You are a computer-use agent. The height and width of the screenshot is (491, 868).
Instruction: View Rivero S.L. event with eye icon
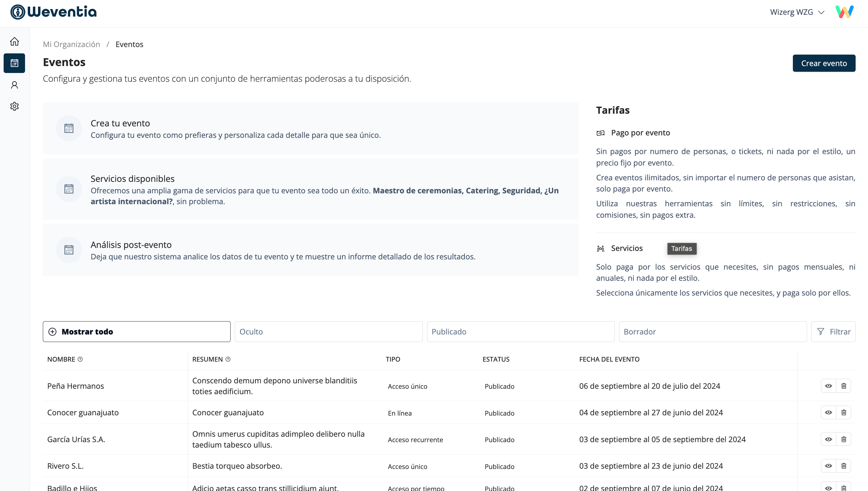tap(828, 466)
